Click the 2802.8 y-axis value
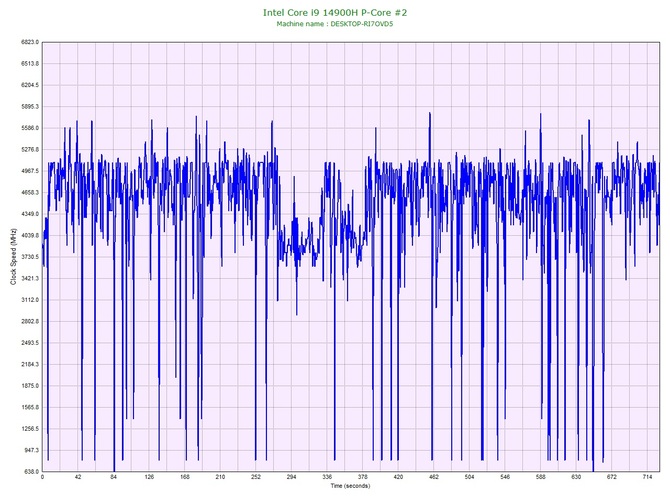Screen dimensions: 670x503 [30, 321]
